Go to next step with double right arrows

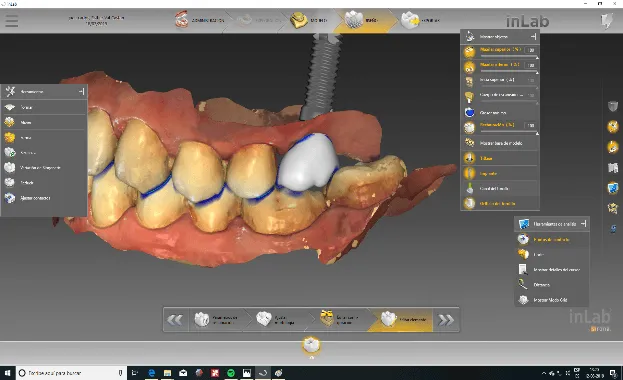(446, 320)
